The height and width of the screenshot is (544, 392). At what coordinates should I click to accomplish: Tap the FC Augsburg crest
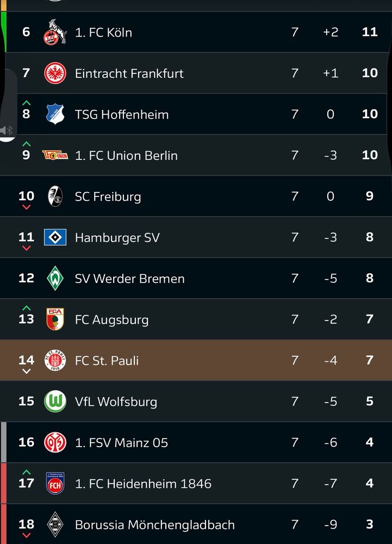(55, 319)
